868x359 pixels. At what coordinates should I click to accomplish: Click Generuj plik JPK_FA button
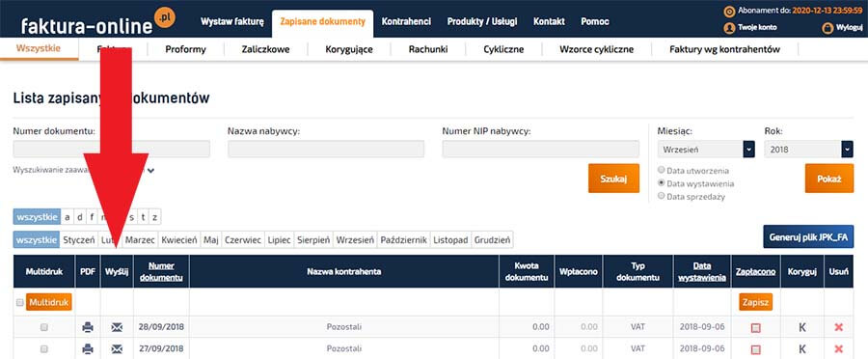click(808, 236)
